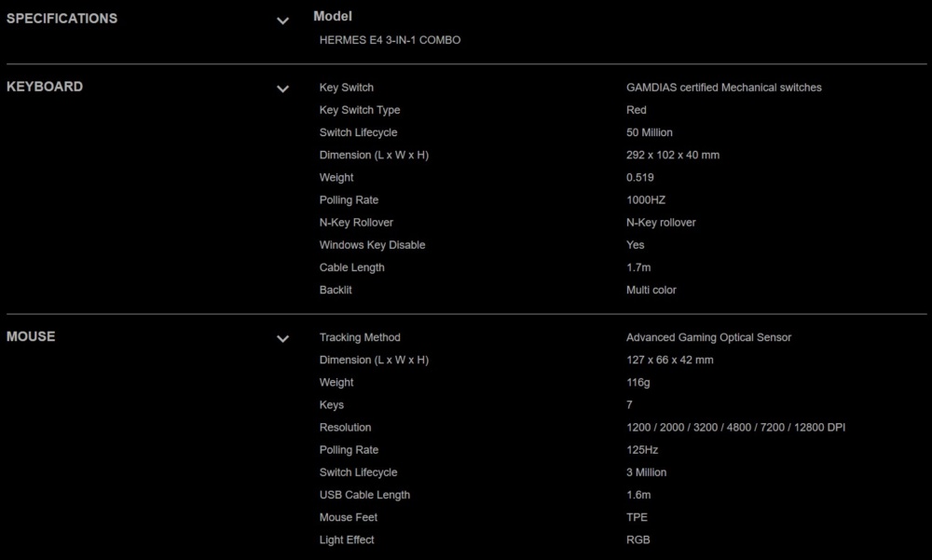This screenshot has height=560, width=932.
Task: Click the SPECIFICATIONS heading
Action: pos(62,19)
